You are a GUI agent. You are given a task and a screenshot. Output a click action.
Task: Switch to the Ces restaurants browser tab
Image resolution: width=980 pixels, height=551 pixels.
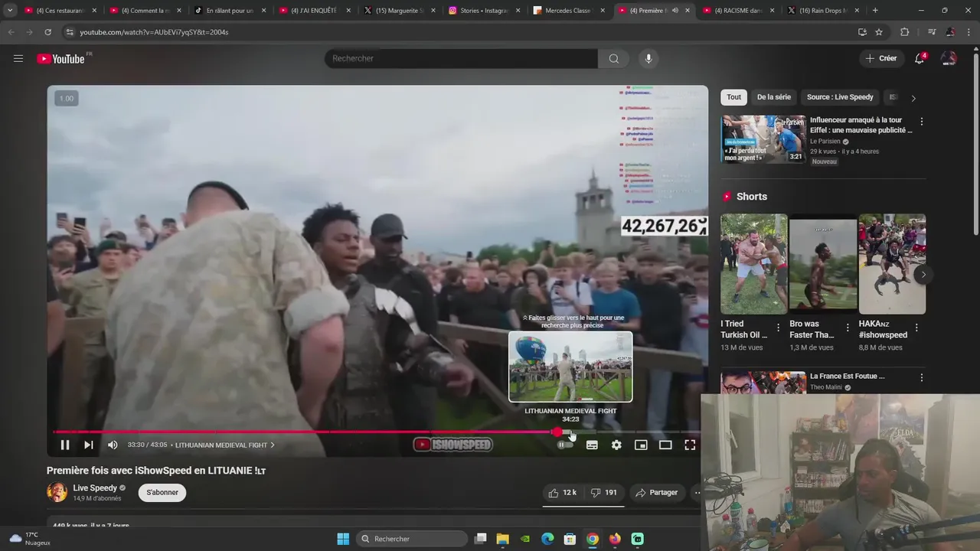[x=60, y=11]
